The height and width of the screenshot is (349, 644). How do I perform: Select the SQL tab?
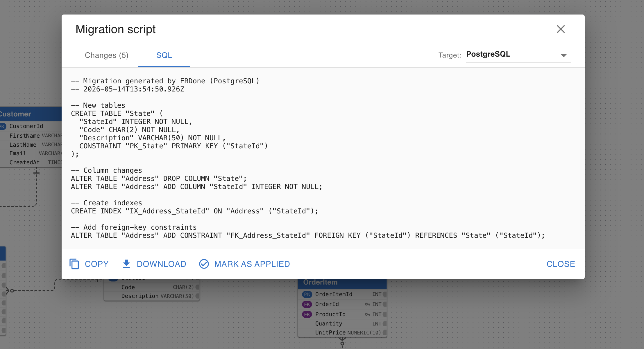(x=164, y=55)
